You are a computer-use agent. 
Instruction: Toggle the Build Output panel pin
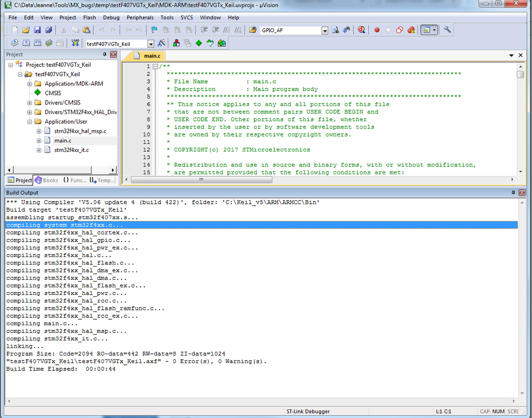pos(513,192)
